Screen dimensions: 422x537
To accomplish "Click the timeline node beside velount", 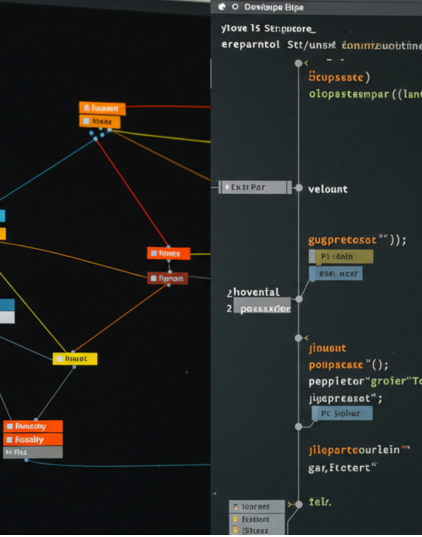I will click(x=299, y=188).
